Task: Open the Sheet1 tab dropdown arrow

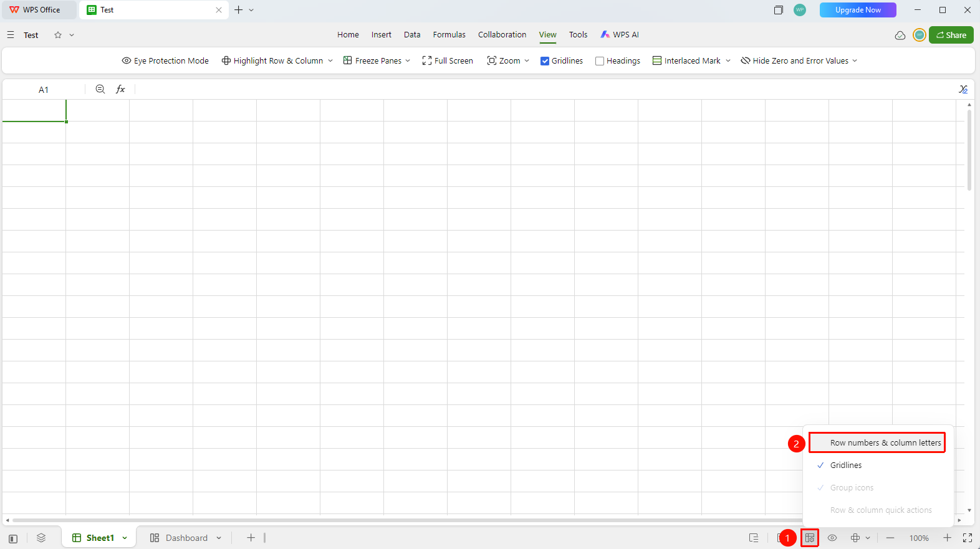Action: click(125, 538)
